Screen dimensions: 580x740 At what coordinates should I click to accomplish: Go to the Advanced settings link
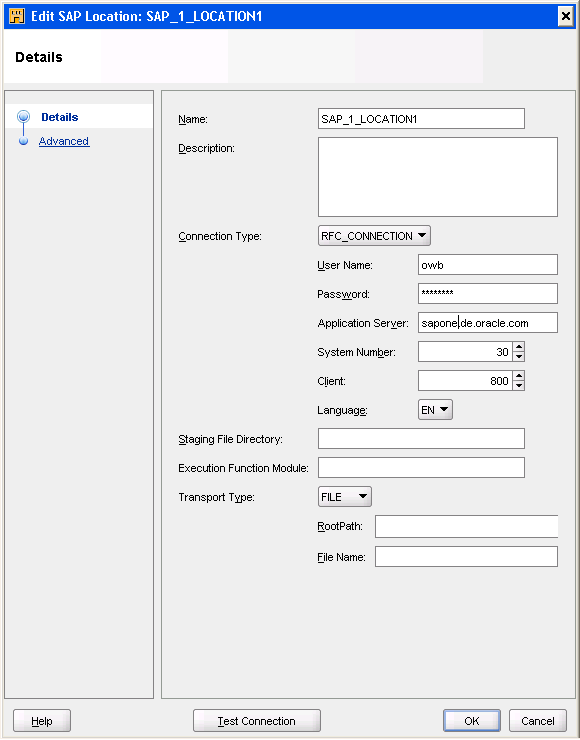tap(64, 141)
